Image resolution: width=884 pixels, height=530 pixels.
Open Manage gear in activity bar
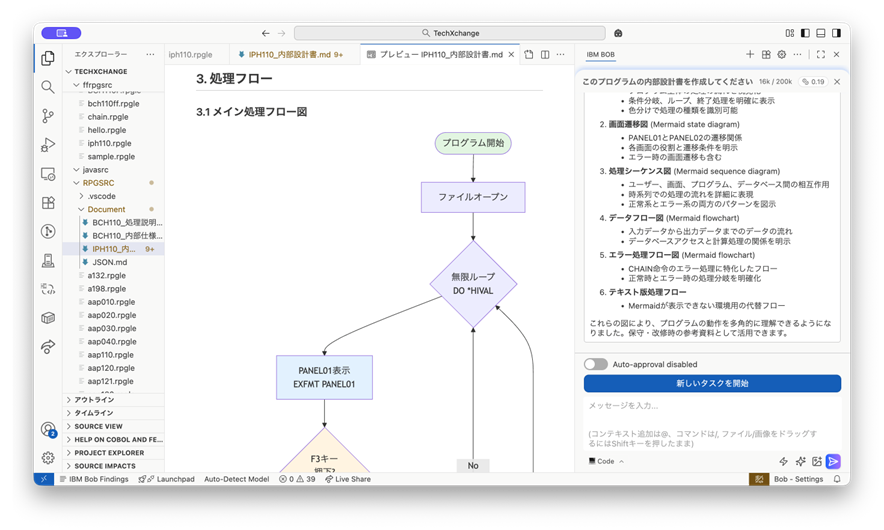pos(48,457)
